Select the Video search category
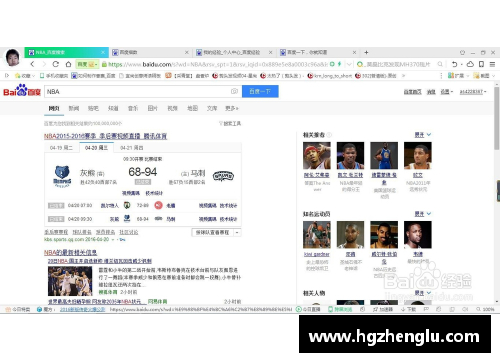500x362 pixels. [x=172, y=108]
